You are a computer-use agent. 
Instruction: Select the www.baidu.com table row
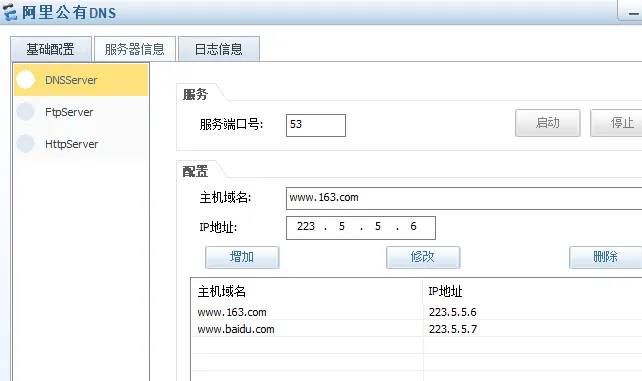[x=417, y=329]
